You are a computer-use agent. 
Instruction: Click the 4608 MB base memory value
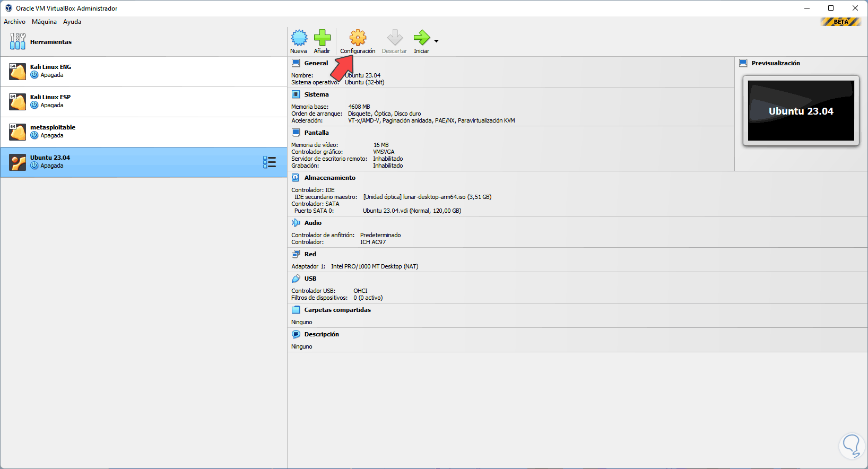(359, 107)
